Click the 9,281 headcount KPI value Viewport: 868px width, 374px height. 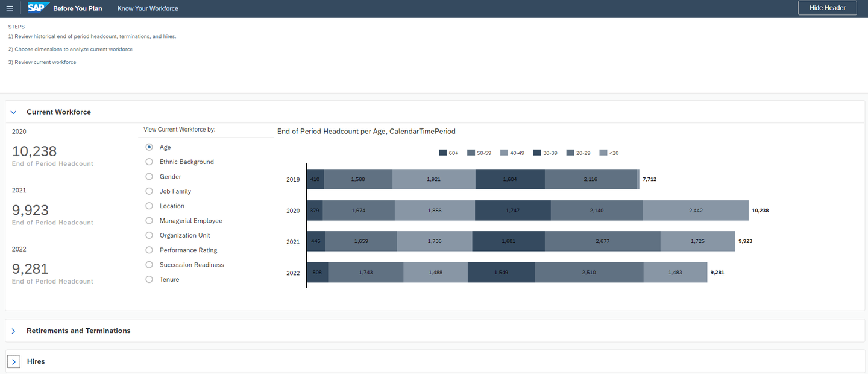(x=30, y=269)
